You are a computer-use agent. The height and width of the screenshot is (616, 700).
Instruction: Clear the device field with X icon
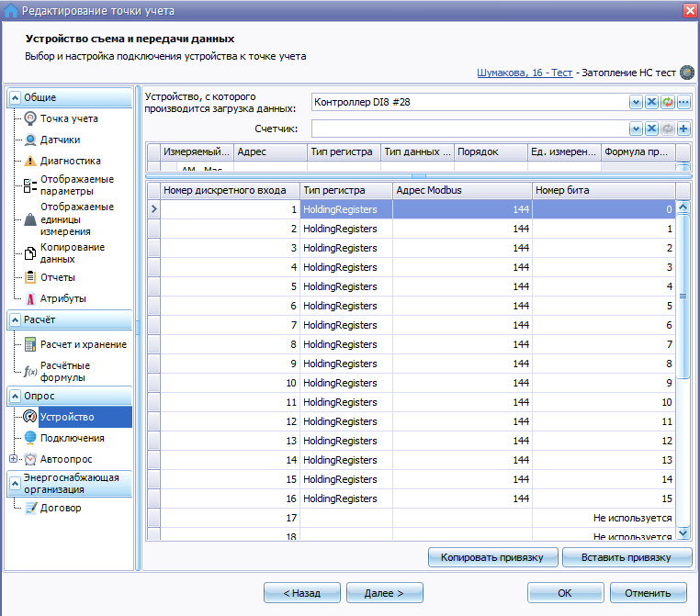point(652,102)
